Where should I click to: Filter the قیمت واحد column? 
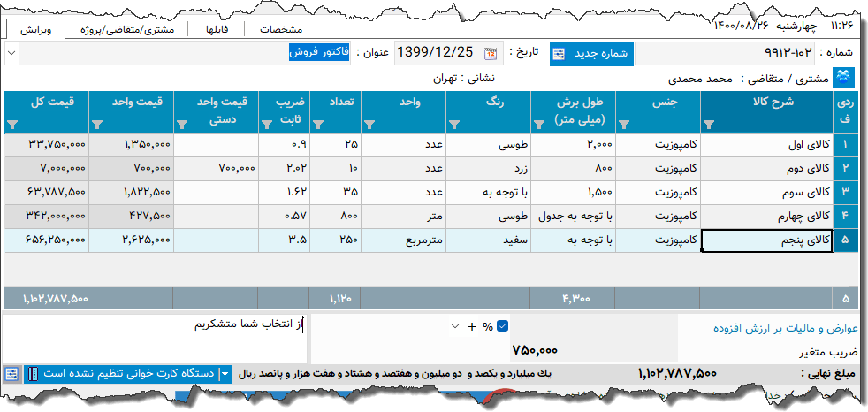[97, 125]
